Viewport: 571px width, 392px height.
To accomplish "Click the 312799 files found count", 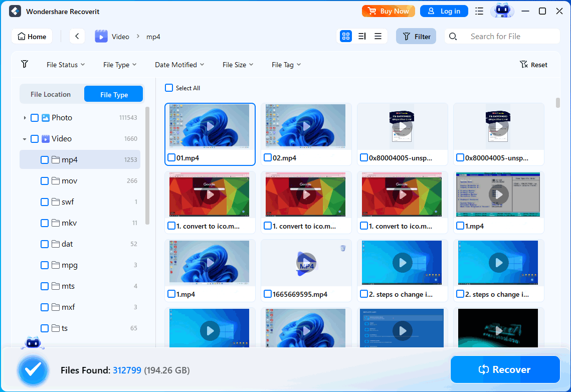I will coord(127,370).
